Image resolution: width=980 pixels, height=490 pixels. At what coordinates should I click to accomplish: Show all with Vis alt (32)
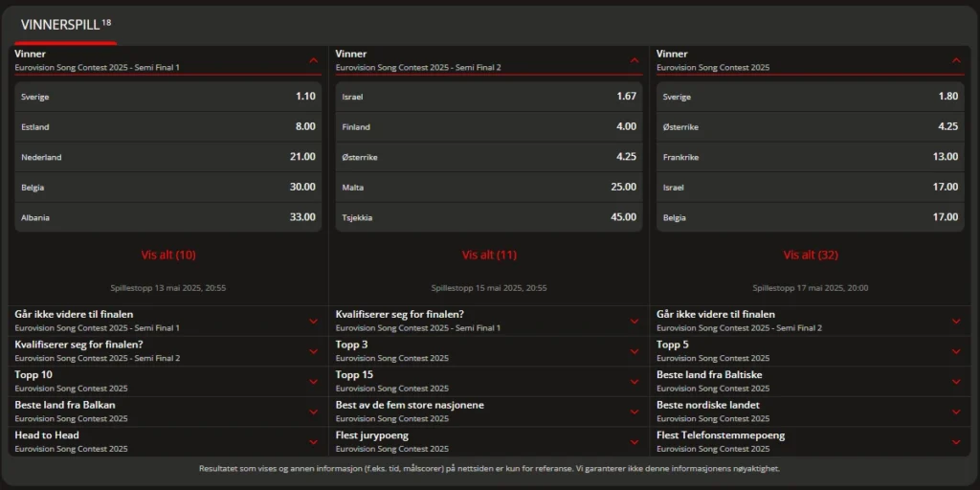pyautogui.click(x=811, y=255)
